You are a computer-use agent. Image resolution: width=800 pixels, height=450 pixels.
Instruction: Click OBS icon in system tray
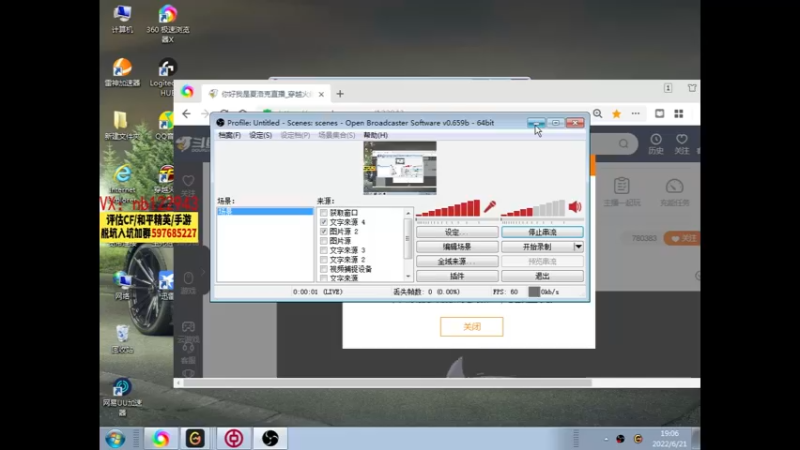coord(620,439)
